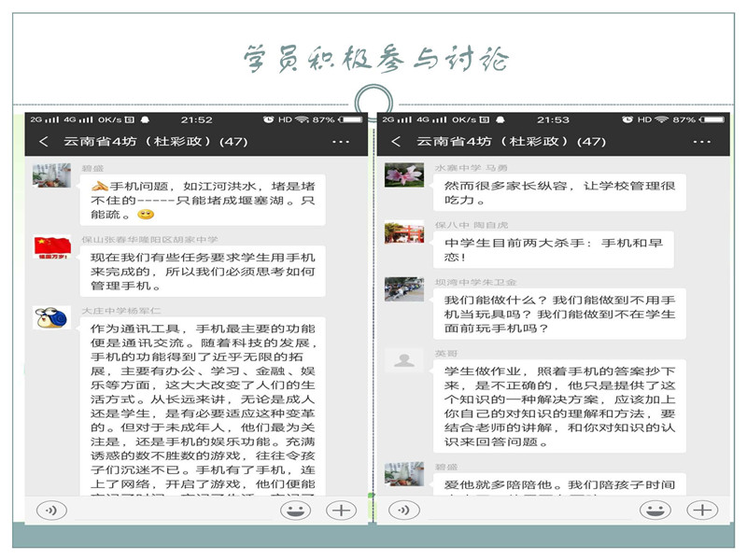Tap the back arrow in the 21:52 chat
The width and height of the screenshot is (747, 560).
tap(44, 142)
